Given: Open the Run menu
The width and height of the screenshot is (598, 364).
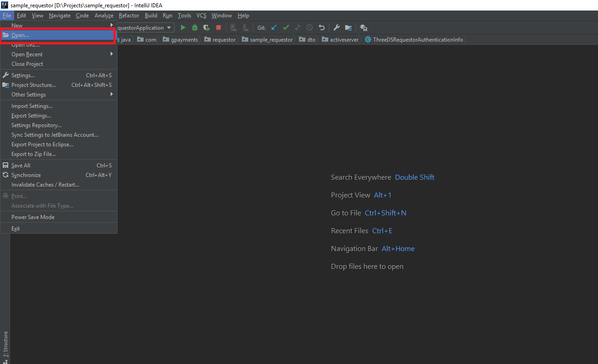Looking at the screenshot, I should 167,16.
